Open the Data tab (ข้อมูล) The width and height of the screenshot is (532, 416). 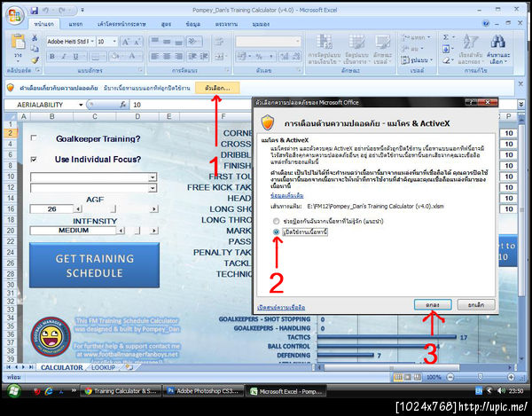click(193, 24)
